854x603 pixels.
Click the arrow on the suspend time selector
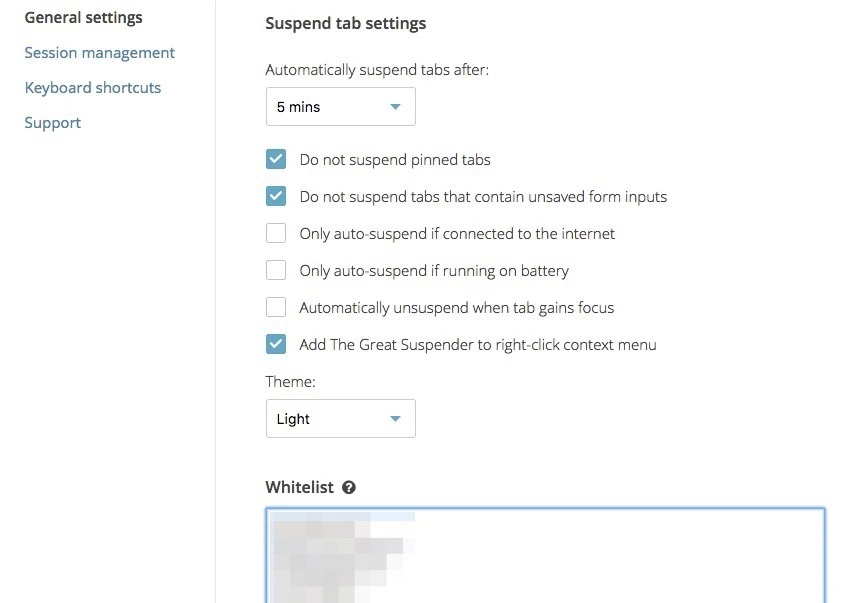[395, 107]
